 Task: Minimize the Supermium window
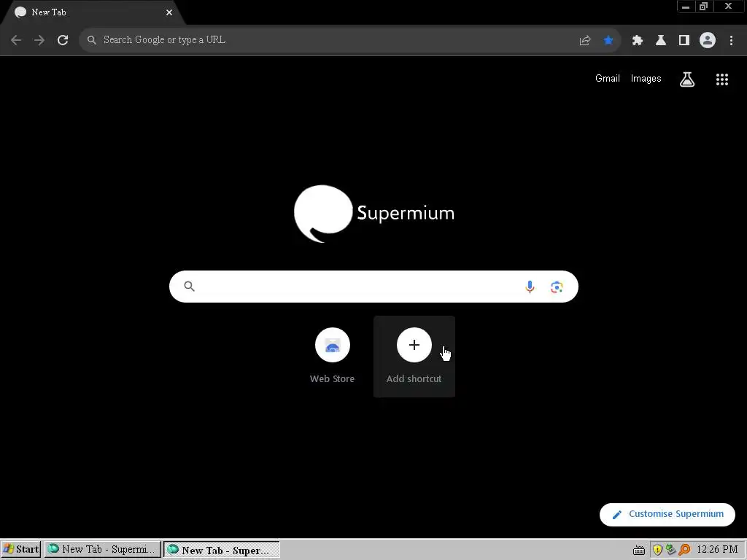[x=686, y=7]
